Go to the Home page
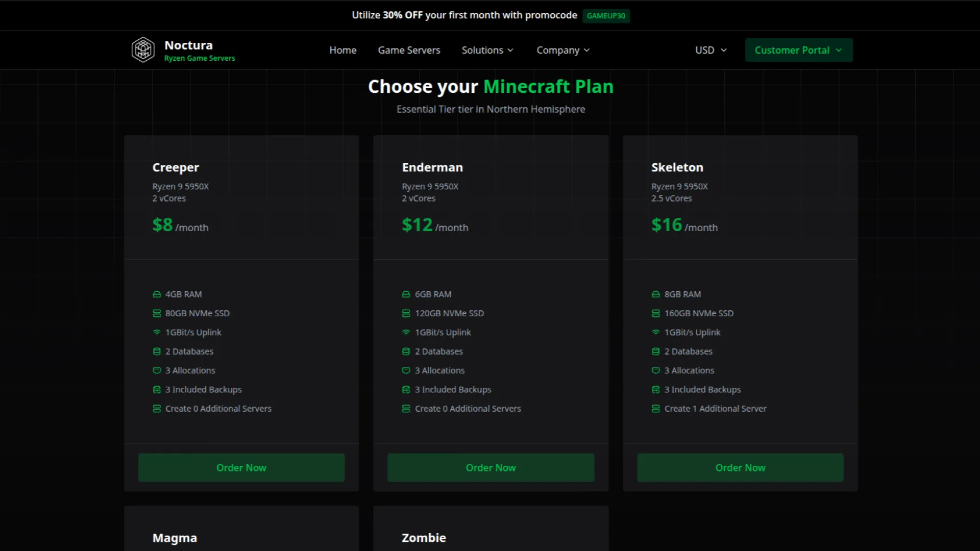 coord(342,50)
